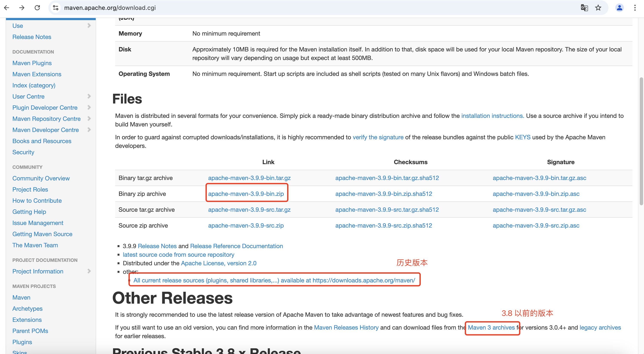
Task: Download apache-maven-3.9.9-bin.zip
Action: point(246,194)
